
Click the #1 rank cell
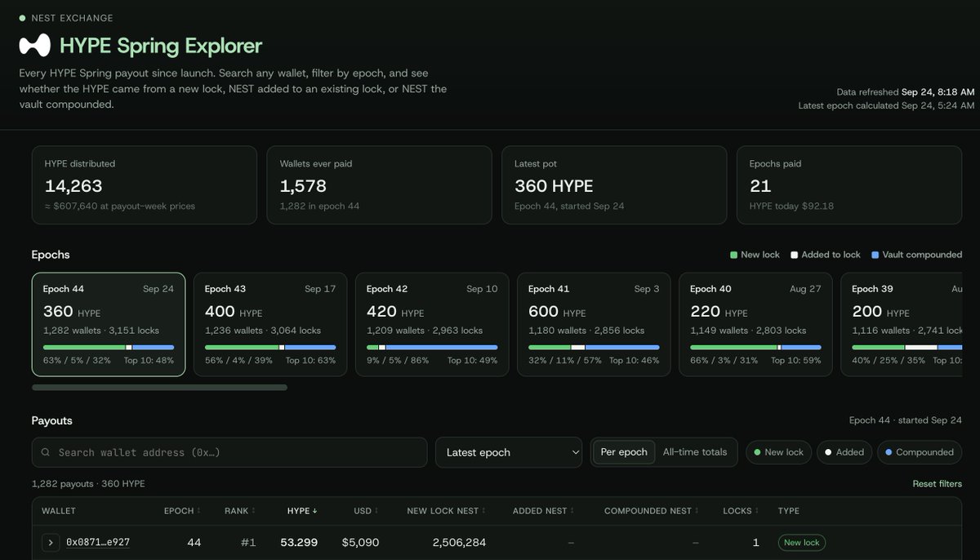pyautogui.click(x=248, y=542)
